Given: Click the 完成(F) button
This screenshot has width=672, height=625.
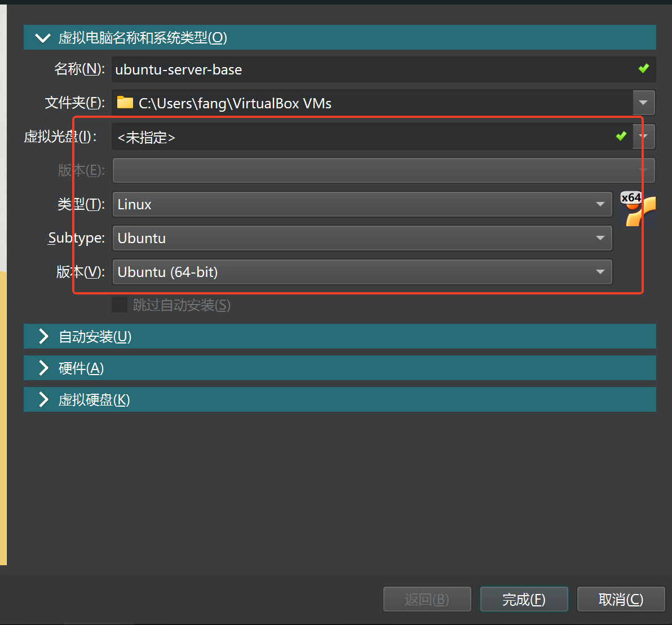Looking at the screenshot, I should pos(524,599).
